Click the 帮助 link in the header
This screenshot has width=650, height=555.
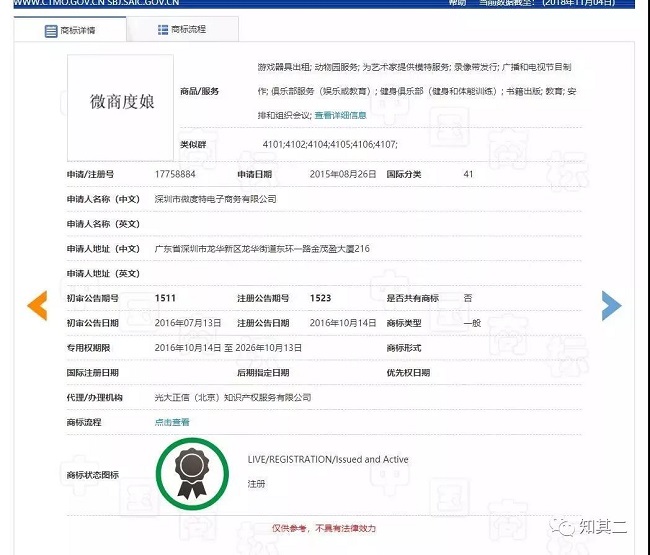tap(457, 4)
